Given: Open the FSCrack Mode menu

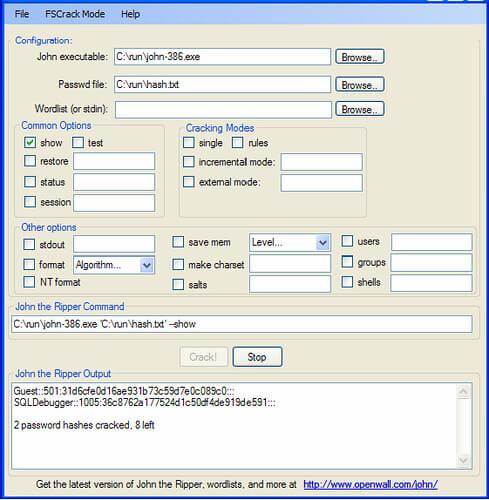Looking at the screenshot, I should pyautogui.click(x=75, y=14).
